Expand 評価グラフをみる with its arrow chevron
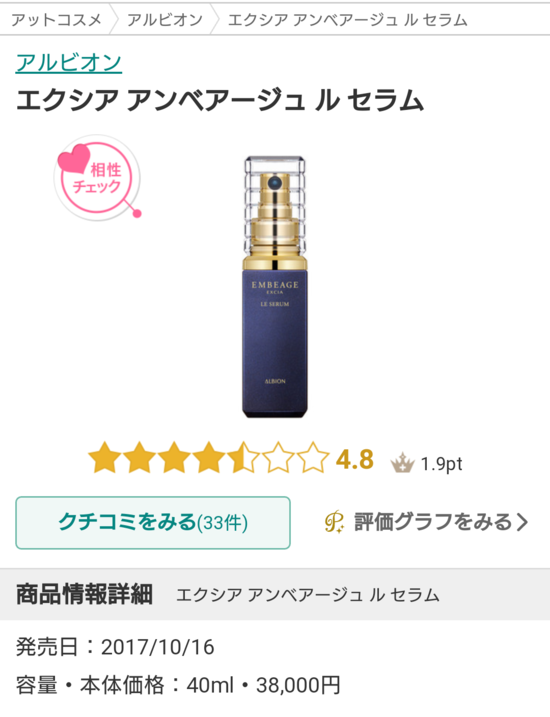Screen dimensions: 550x717 (522, 522)
